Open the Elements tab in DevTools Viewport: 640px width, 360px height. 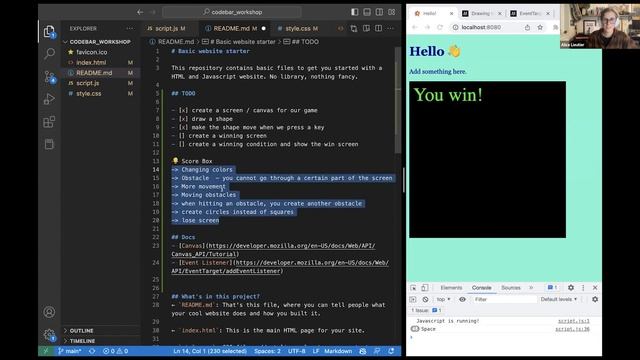(451, 288)
